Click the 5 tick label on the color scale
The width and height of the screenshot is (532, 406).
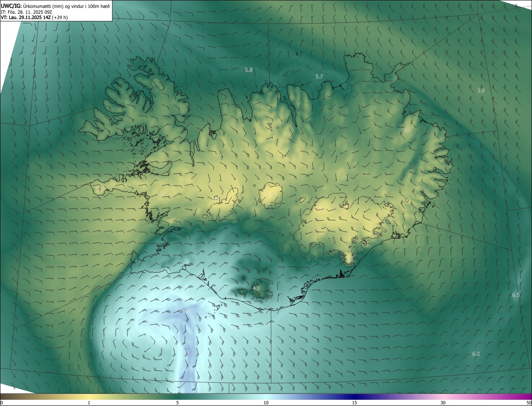coord(177,403)
